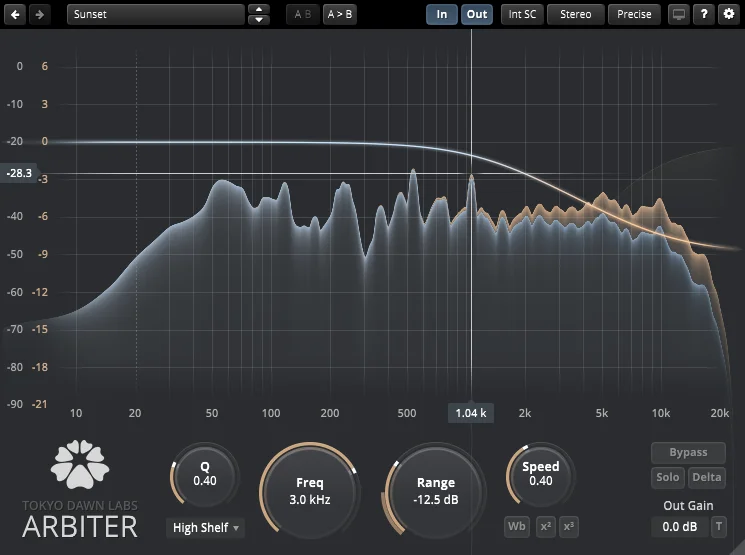The image size is (745, 555).
Task: Click the Tokyo Dawn Labs flower logo
Action: (80, 465)
